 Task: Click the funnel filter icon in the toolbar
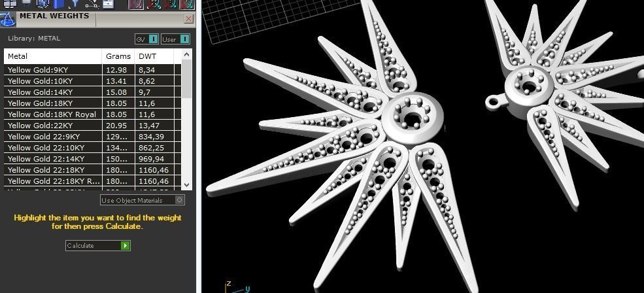point(75,4)
